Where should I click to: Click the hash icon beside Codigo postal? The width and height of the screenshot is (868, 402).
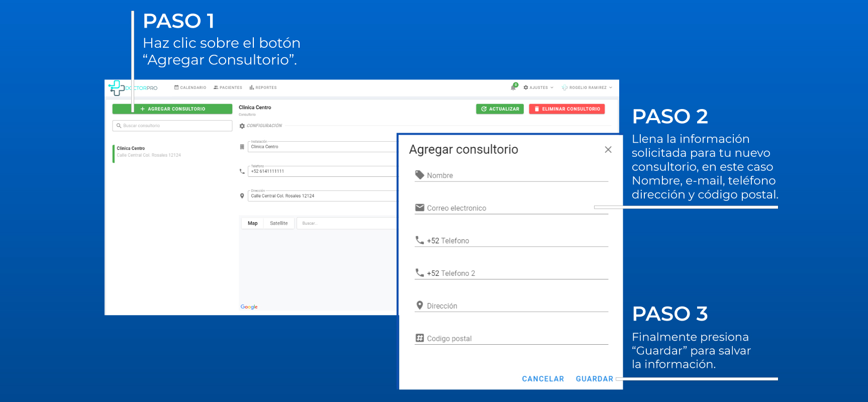[x=420, y=338]
